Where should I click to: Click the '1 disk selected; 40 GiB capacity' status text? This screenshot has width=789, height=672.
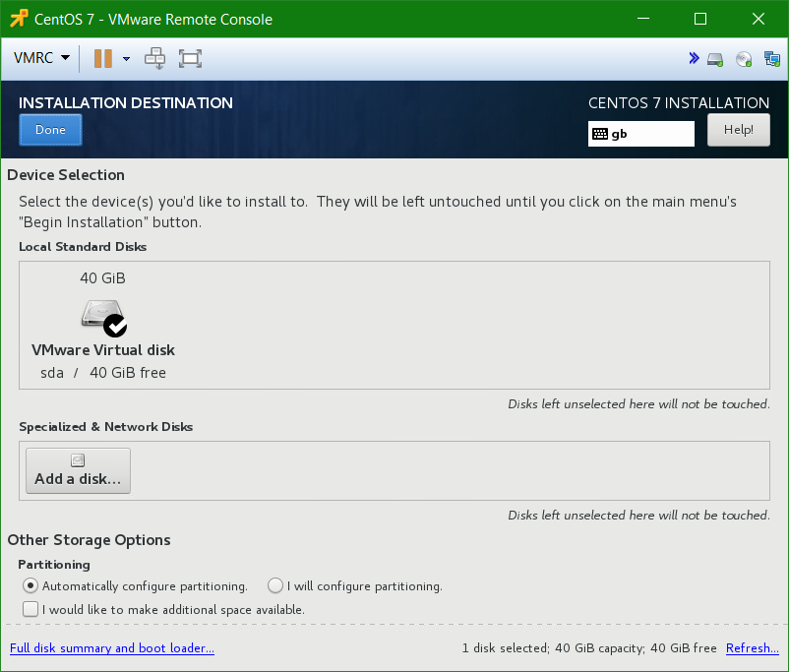pos(552,647)
